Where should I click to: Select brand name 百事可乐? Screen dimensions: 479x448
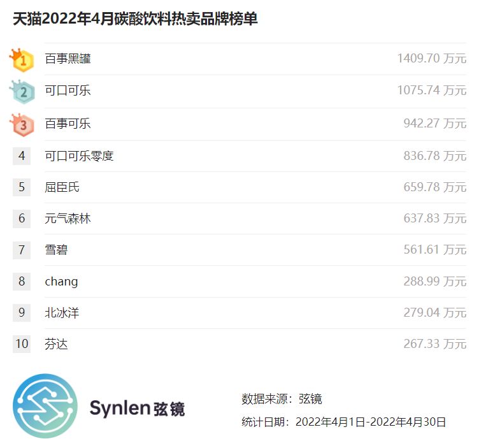(x=68, y=124)
